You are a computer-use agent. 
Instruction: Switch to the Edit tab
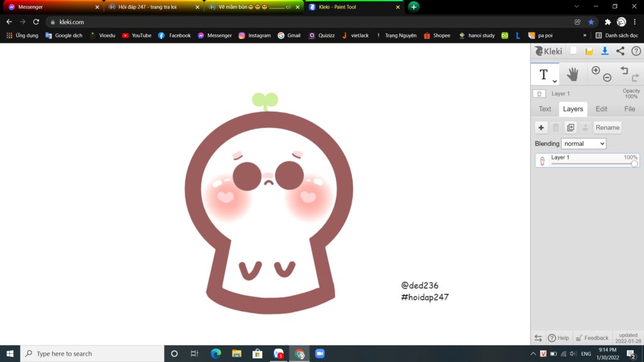(601, 109)
